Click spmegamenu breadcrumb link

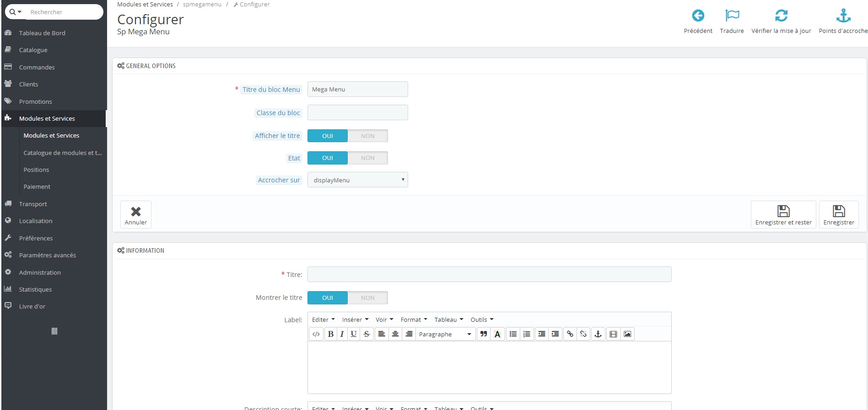(x=202, y=4)
